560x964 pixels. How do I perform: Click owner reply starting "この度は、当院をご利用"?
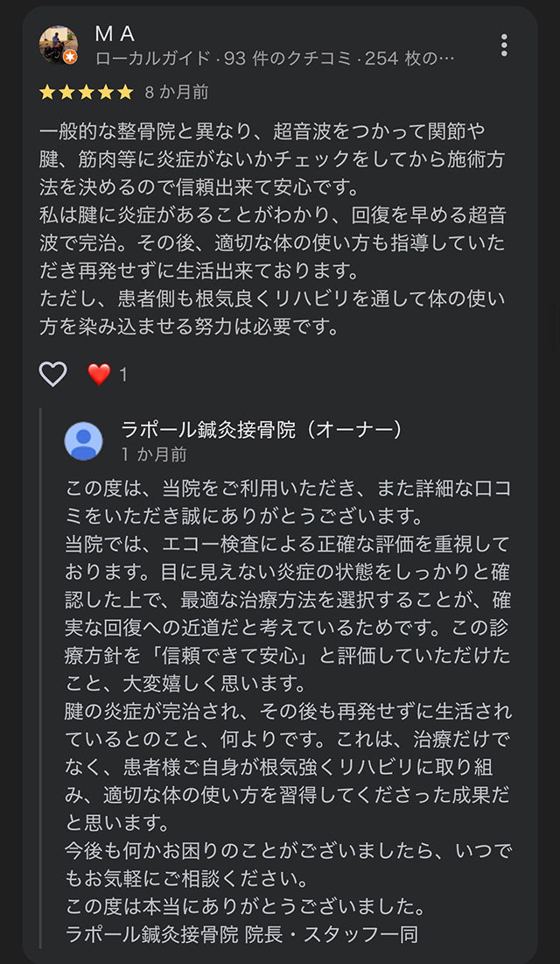pos(289,488)
